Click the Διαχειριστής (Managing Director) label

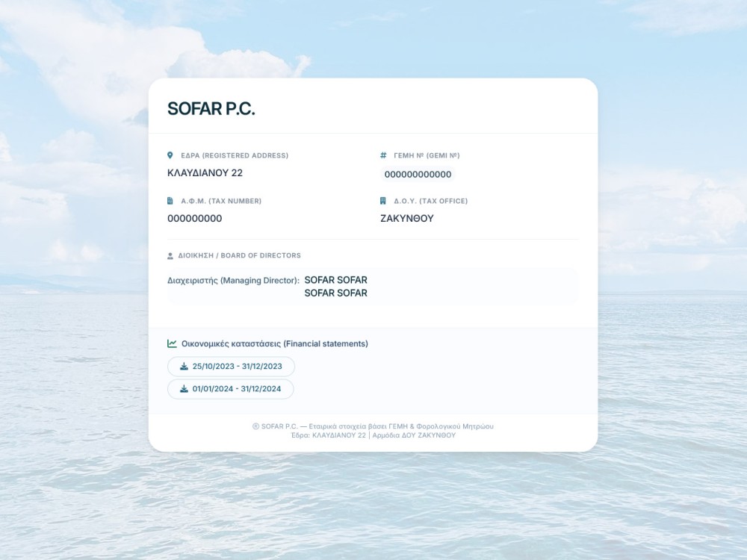click(x=233, y=281)
